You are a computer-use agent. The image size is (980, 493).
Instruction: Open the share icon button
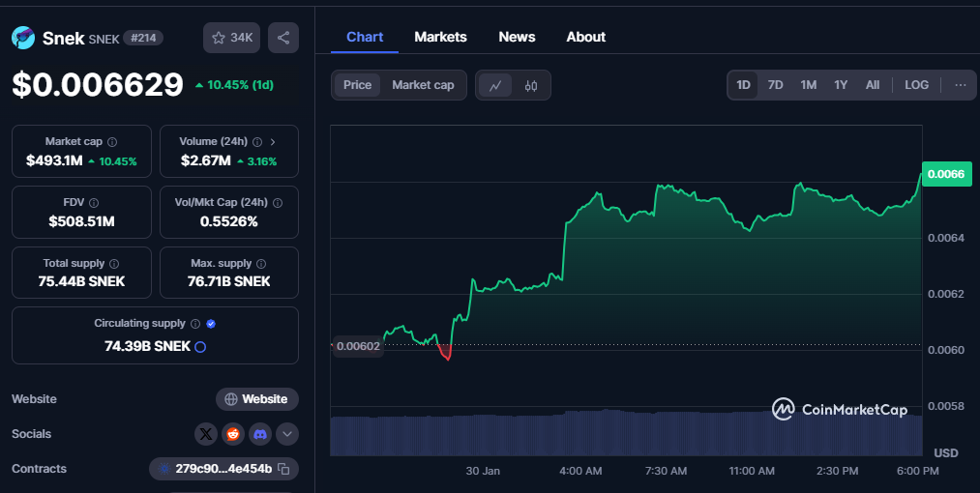(283, 38)
